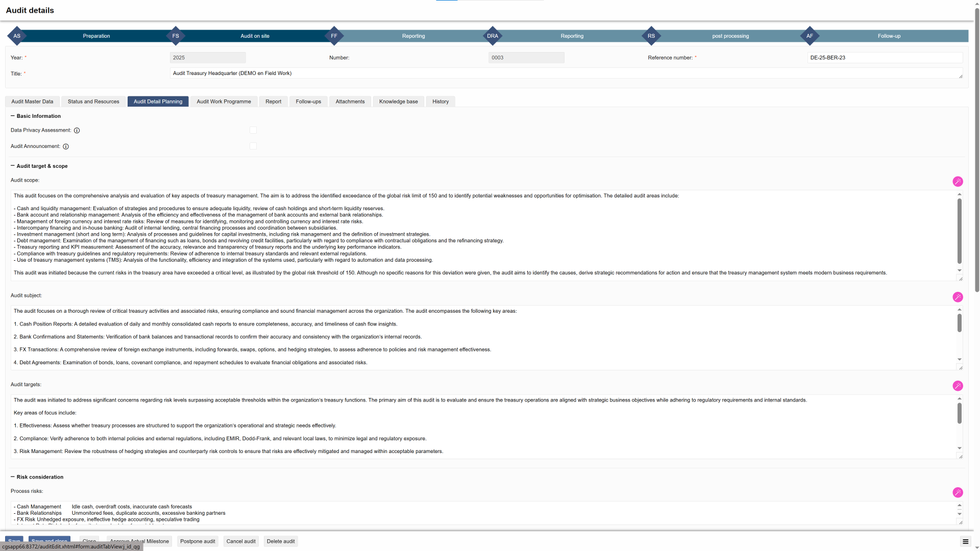
Task: Collapse the Risk consideration section
Action: [13, 477]
